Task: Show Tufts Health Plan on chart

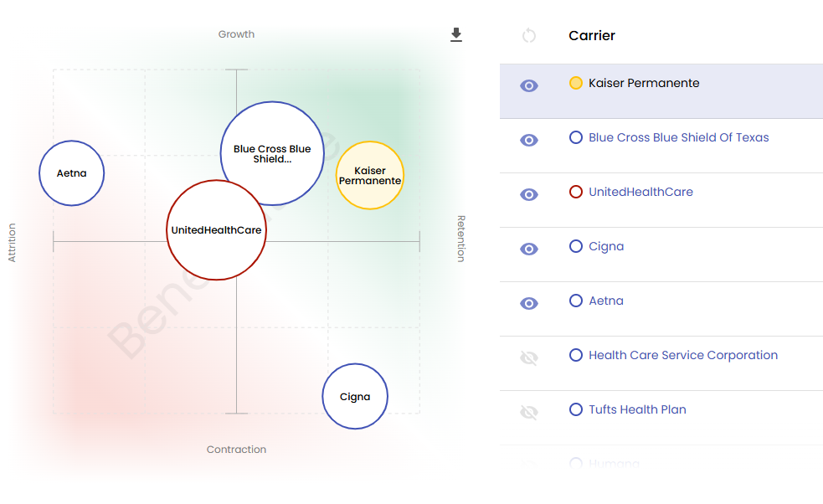Action: [529, 412]
